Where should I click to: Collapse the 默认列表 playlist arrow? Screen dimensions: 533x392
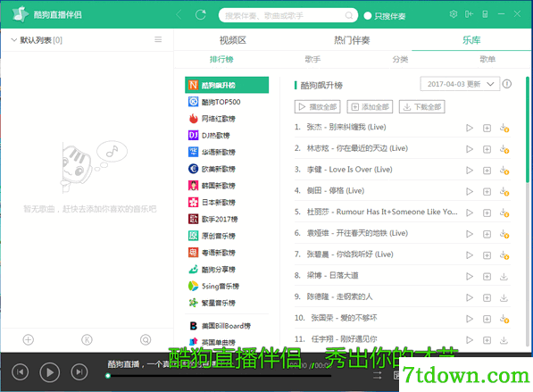click(14, 40)
